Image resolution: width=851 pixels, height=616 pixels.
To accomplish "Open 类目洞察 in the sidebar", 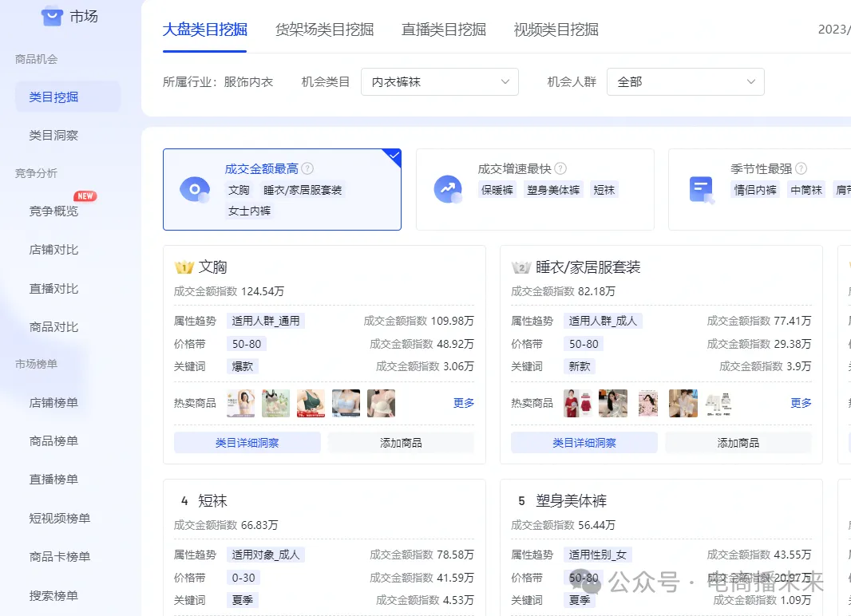I will point(53,136).
